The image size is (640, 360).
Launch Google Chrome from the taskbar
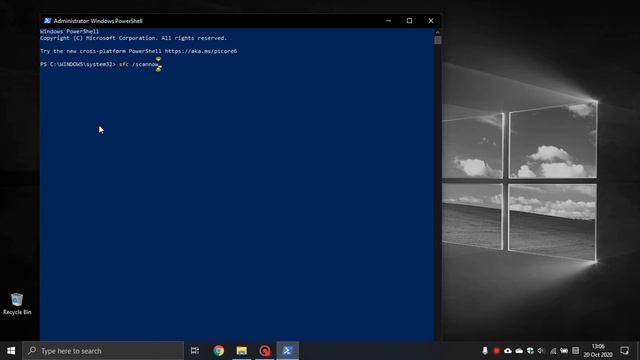(x=218, y=351)
